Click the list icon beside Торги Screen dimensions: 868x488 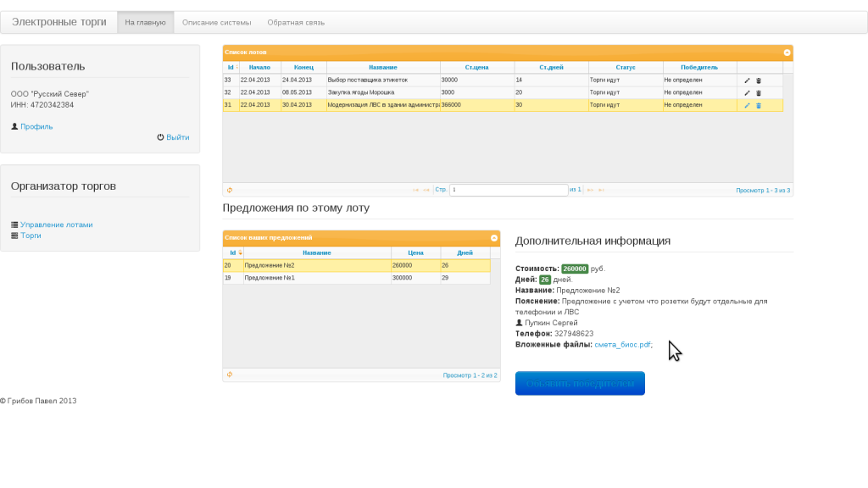point(14,236)
